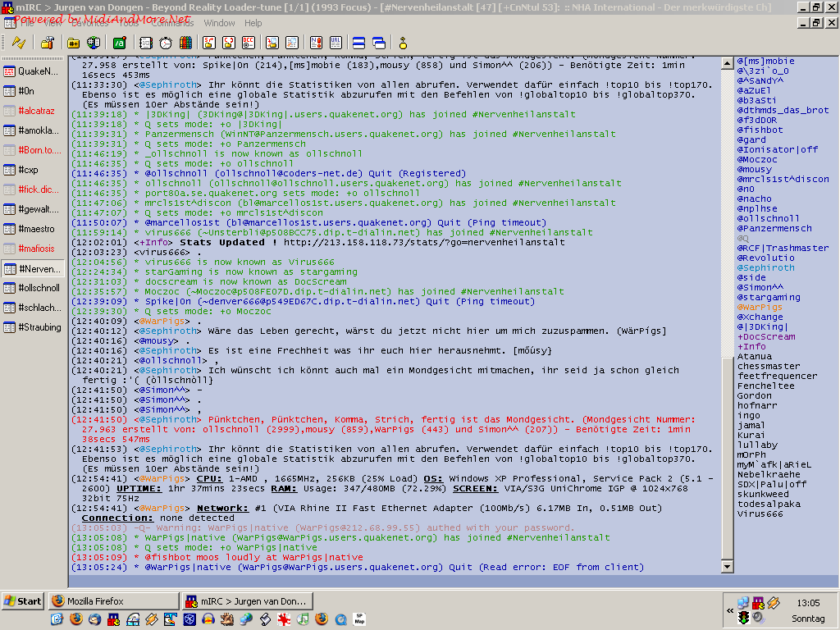The height and width of the screenshot is (630, 840).
Task: Open the Scripts Editor /a icon
Action: [x=120, y=43]
